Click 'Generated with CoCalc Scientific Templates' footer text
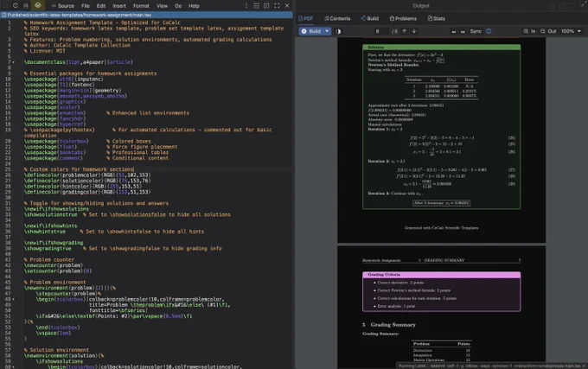The height and width of the screenshot is (369, 588). [441, 228]
